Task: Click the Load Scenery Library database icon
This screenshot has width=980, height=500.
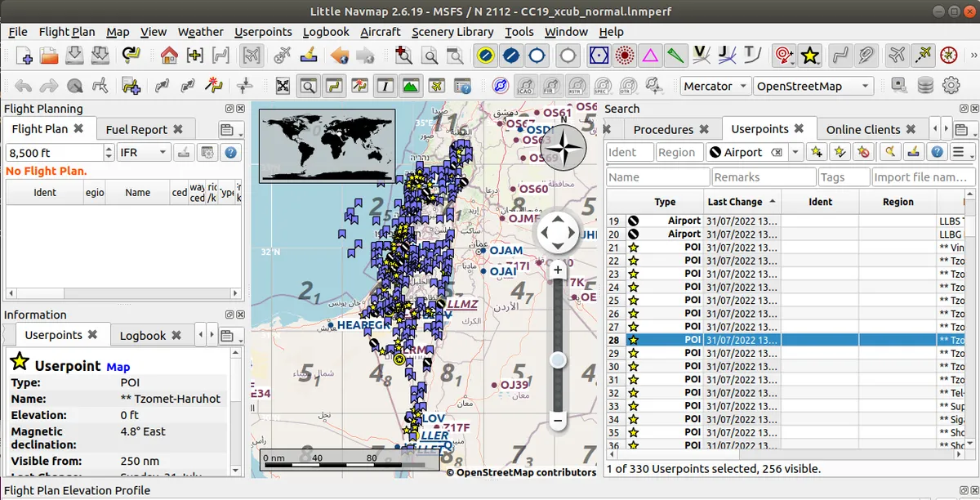Action: pos(925,86)
